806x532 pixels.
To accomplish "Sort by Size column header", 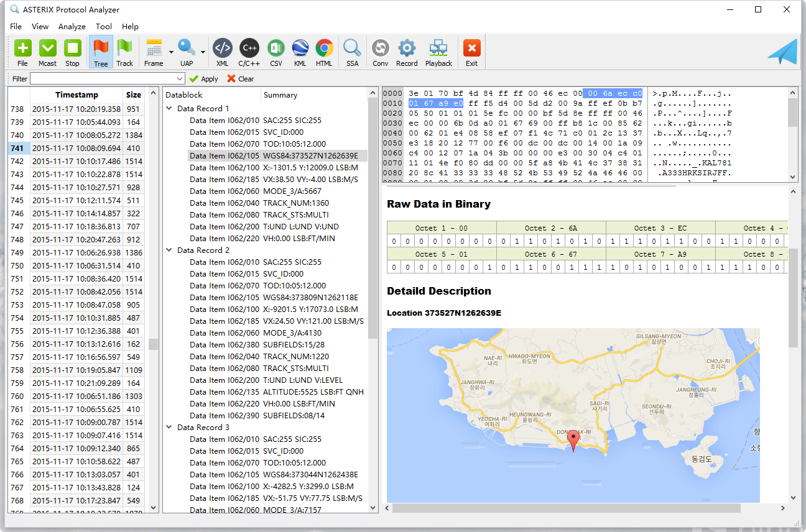I will [x=134, y=95].
